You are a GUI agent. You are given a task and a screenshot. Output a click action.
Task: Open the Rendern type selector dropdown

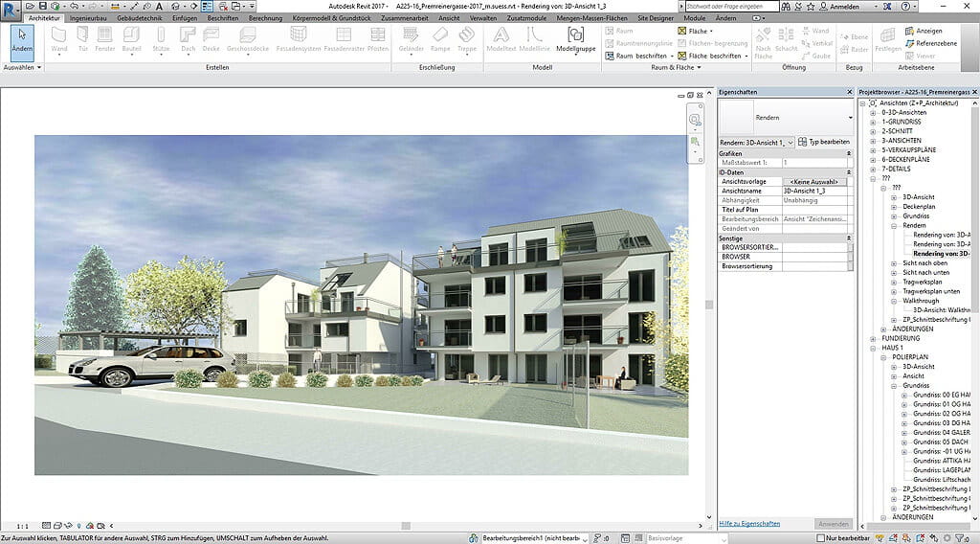pyautogui.click(x=850, y=118)
